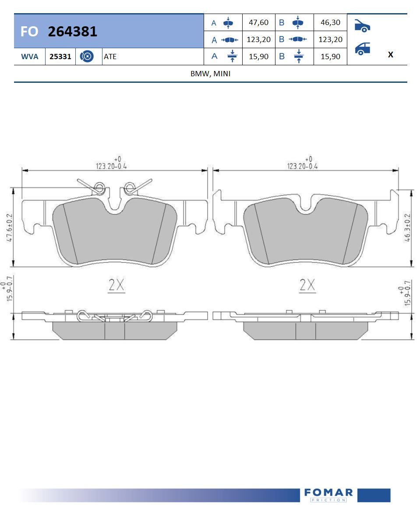Viewport: 420px width, 510px height.
Task: Click the pad B thickness icon
Action: (x=299, y=56)
